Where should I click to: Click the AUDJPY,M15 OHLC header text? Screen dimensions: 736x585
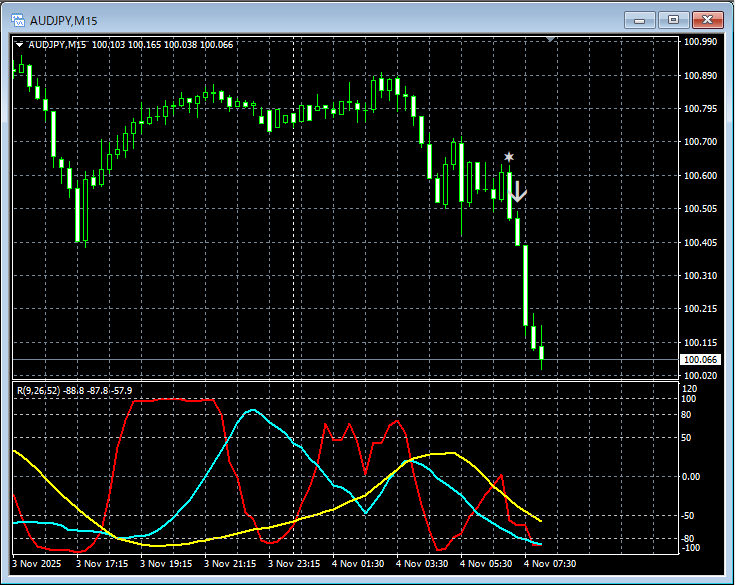click(130, 45)
